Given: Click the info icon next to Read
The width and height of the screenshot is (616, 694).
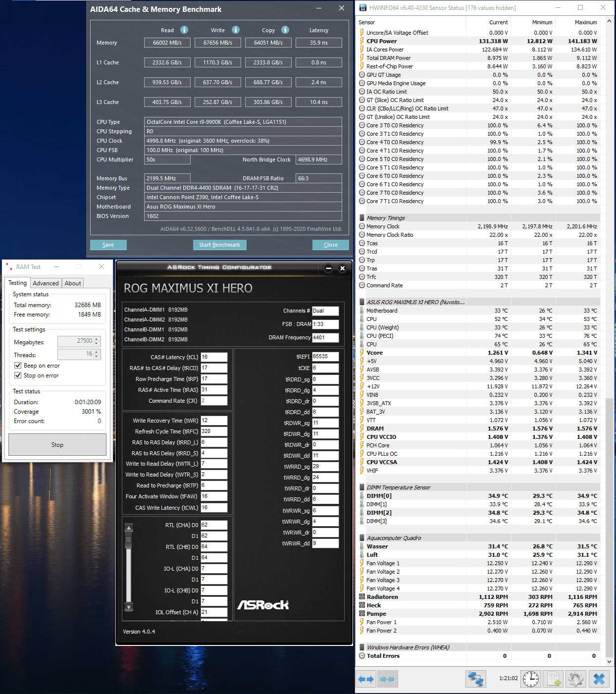Looking at the screenshot, I should (184, 30).
